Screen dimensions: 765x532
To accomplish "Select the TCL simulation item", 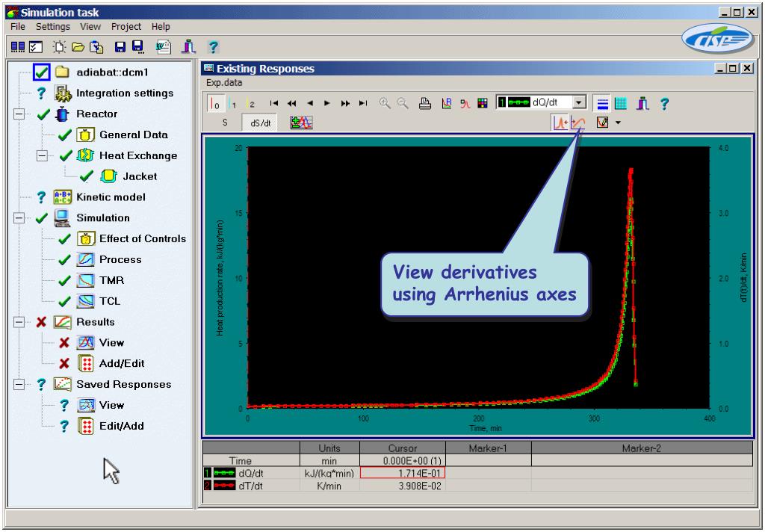I will (109, 301).
